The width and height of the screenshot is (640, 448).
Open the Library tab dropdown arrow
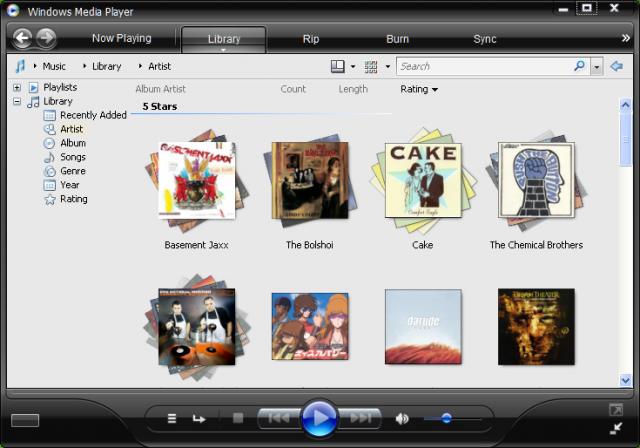[x=223, y=50]
